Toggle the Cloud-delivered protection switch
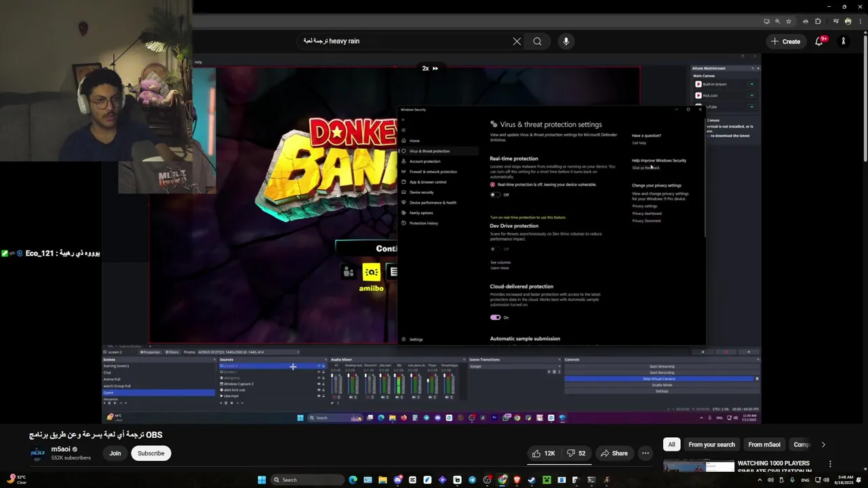Screen dimensions: 868x488 [495, 317]
